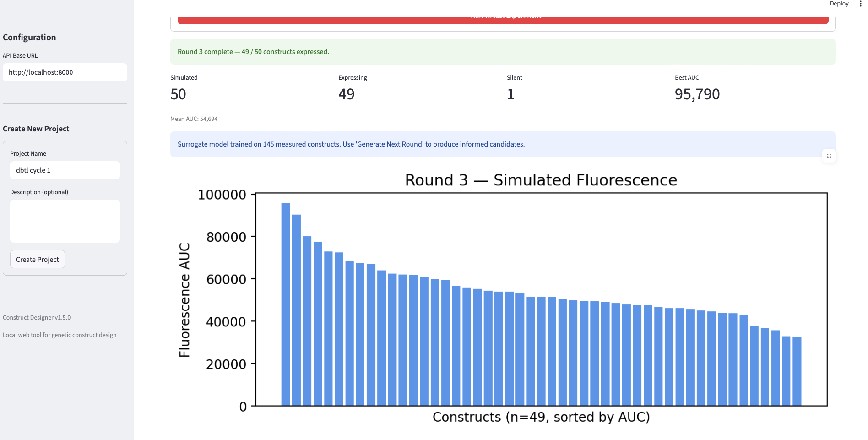Open fullscreen view of the fluorescence chart
This screenshot has width=868, height=440.
click(829, 156)
